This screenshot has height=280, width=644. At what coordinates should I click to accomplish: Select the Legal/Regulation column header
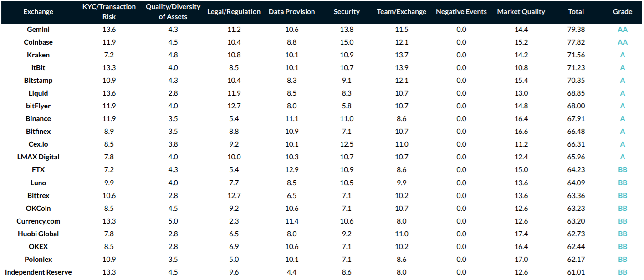234,12
